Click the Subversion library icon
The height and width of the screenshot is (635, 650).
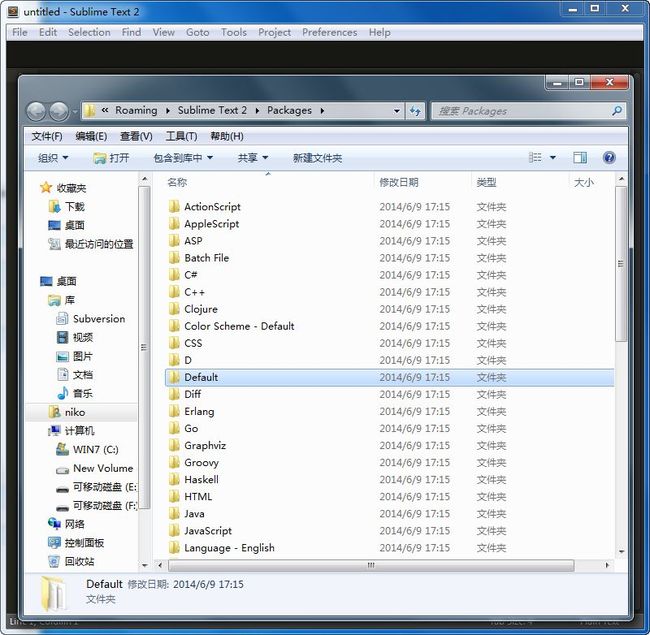pyautogui.click(x=63, y=318)
